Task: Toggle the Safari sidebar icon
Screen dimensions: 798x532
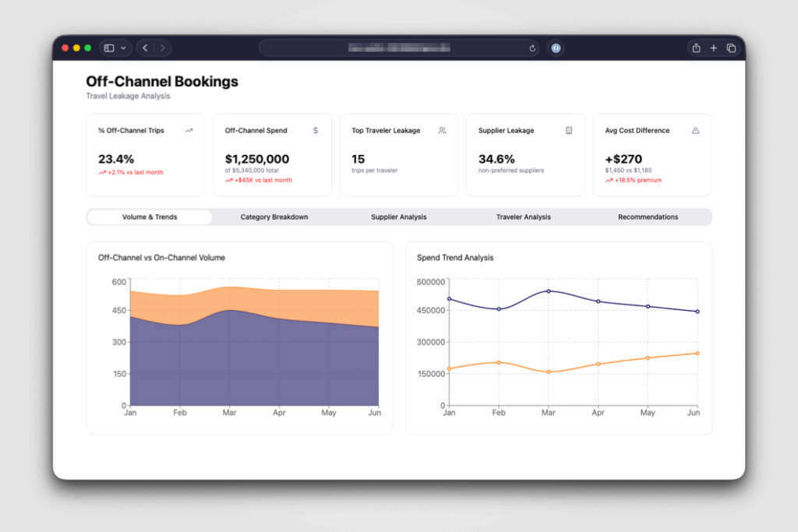Action: (109, 48)
